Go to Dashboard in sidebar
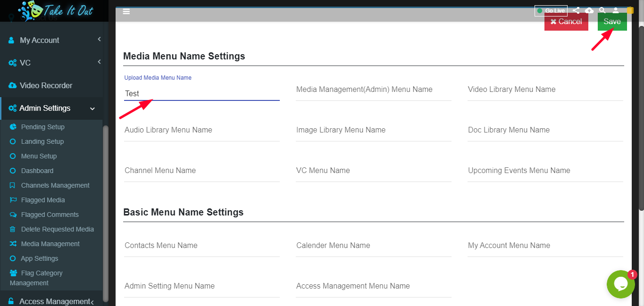 coord(37,171)
